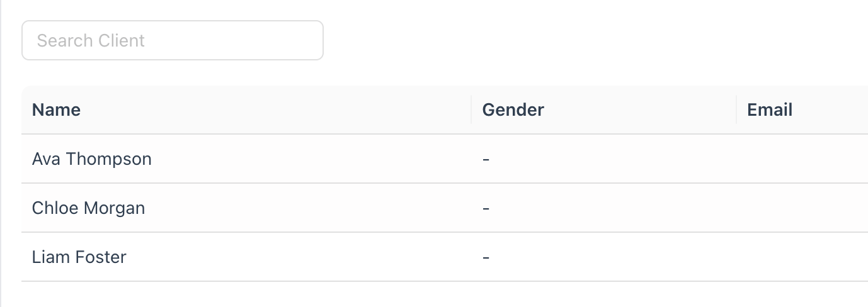868x307 pixels.
Task: Open the Ava Thompson client record
Action: [92, 159]
